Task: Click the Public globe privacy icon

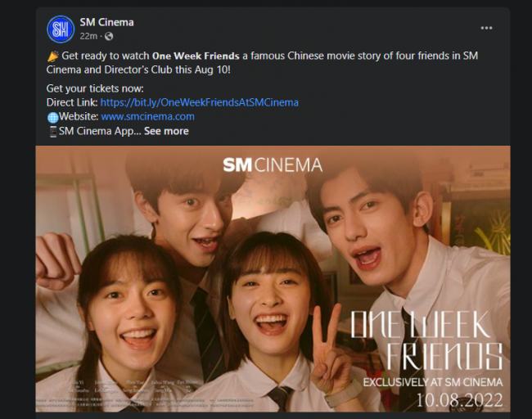Action: point(109,36)
